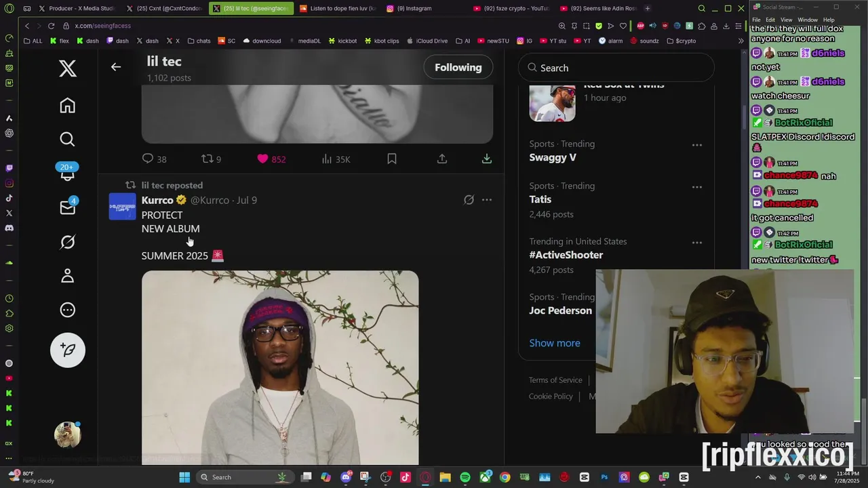Open Grok explain icon on Kurrco post
This screenshot has height=488, width=868.
coord(469,200)
